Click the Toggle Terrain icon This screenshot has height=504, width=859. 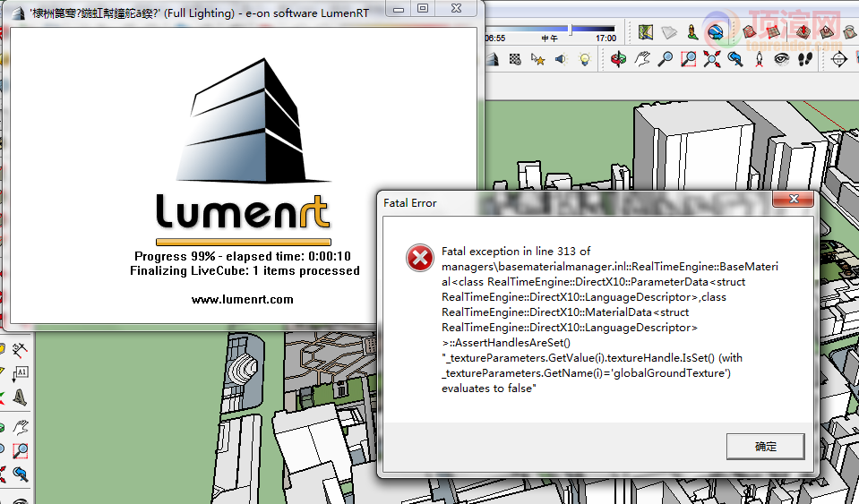pos(669,32)
